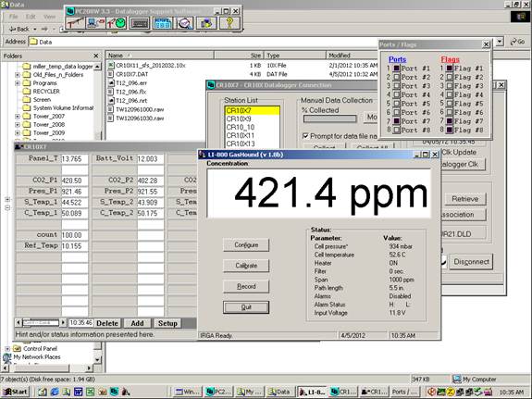The image size is (532, 399).
Task: Click Quit in the GasHound window
Action: point(246,307)
